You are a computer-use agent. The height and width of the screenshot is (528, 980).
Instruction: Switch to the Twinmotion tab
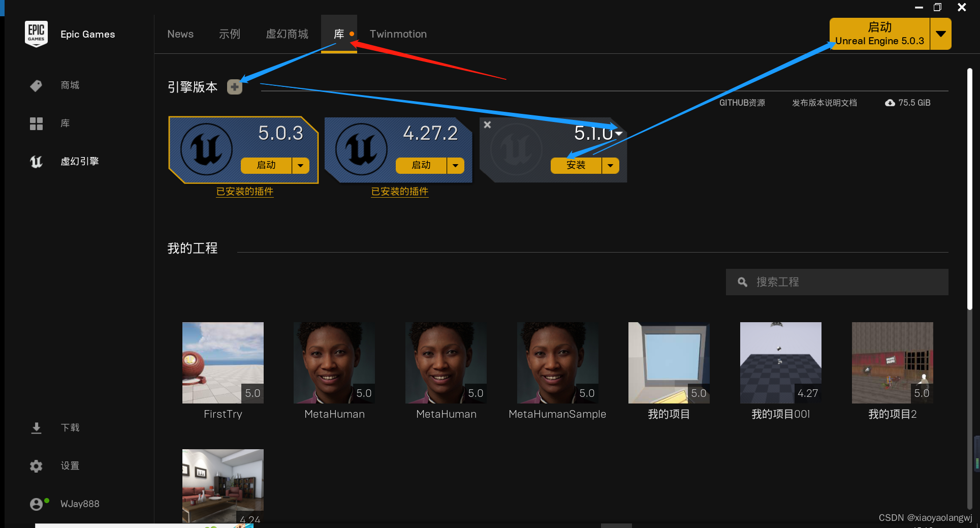398,34
